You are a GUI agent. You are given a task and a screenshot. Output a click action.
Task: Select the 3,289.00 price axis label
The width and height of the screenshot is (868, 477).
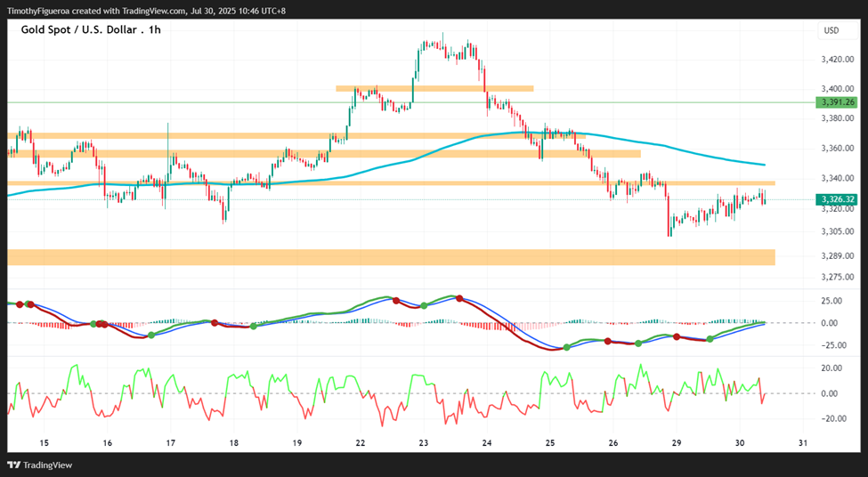click(x=838, y=255)
